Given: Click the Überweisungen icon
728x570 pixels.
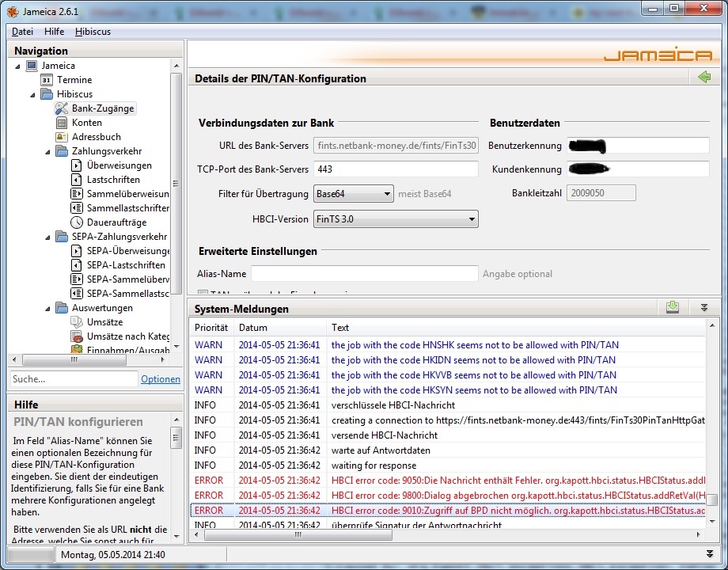Looking at the screenshot, I should click(x=76, y=165).
